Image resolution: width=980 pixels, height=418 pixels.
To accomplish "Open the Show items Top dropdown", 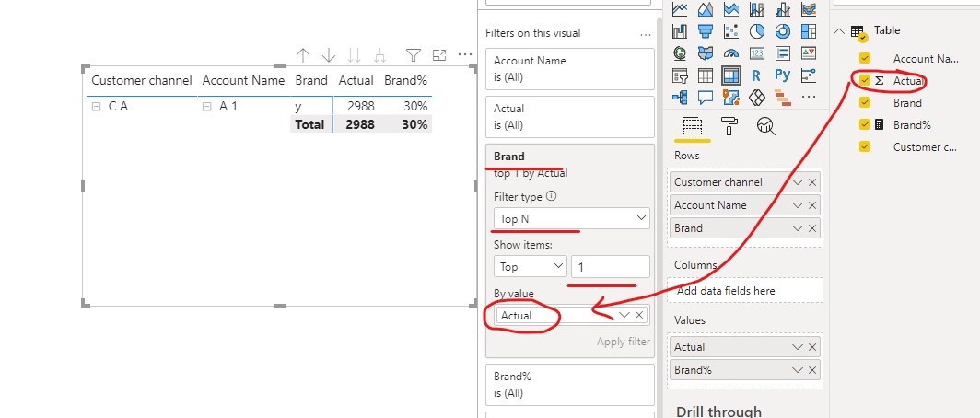I will pyautogui.click(x=530, y=267).
